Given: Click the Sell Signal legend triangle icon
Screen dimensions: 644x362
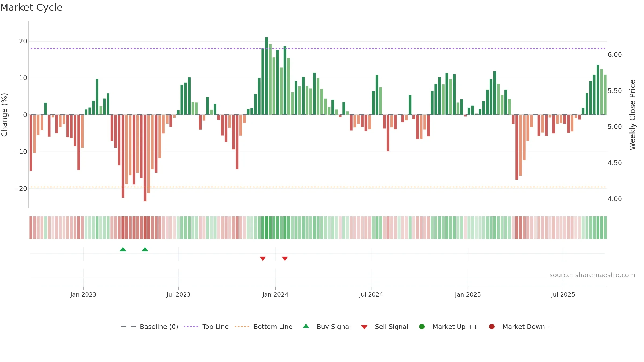Looking at the screenshot, I should coord(364,327).
